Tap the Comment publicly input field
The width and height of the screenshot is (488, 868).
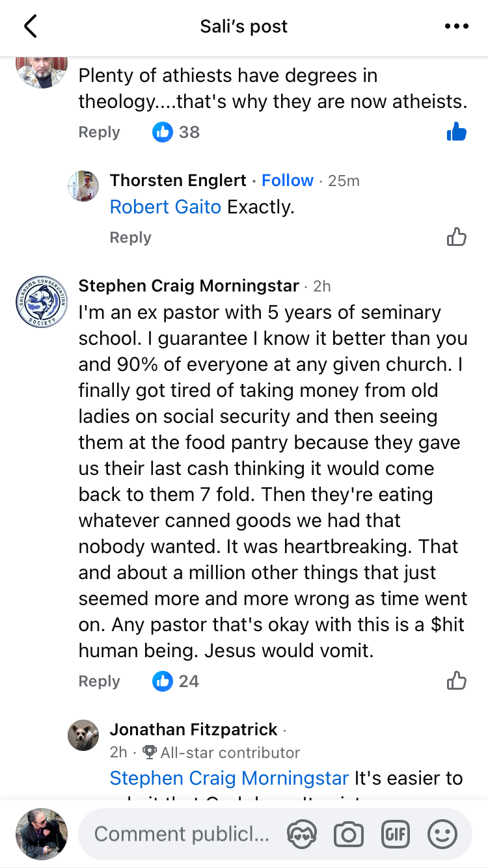(x=182, y=834)
